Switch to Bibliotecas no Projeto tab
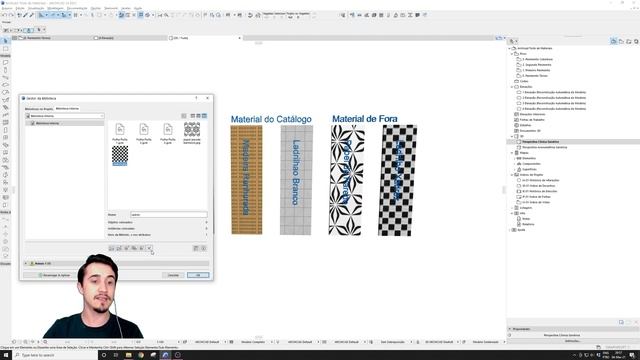Image resolution: width=640 pixels, height=360 pixels. click(x=39, y=109)
